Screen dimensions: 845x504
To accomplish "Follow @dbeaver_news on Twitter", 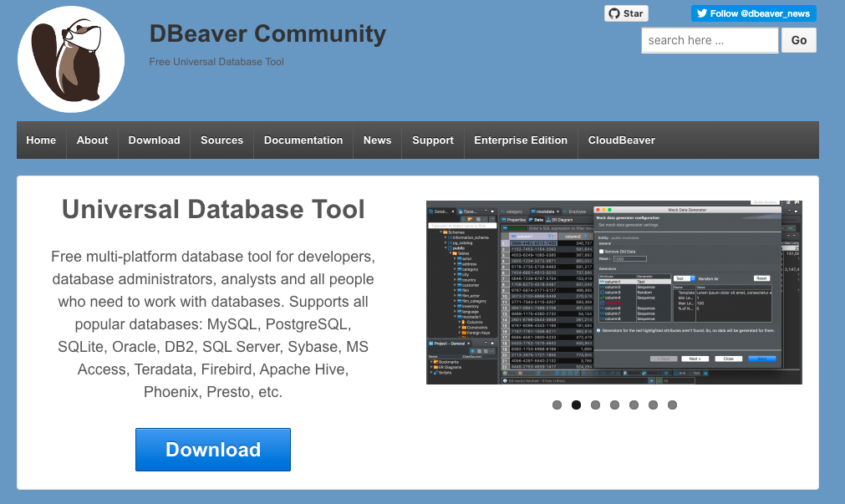I will point(753,13).
